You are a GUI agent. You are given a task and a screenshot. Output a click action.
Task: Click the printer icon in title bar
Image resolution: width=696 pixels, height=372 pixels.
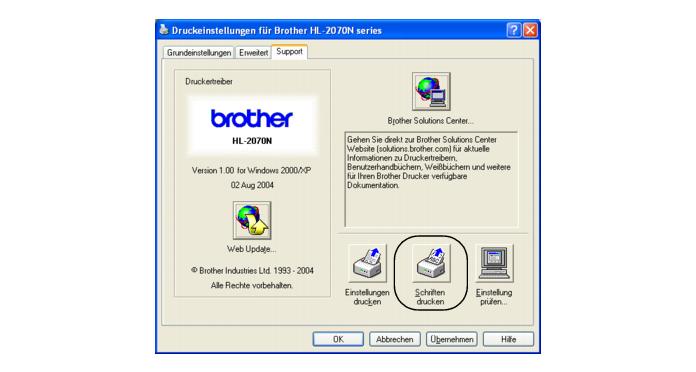(x=164, y=30)
